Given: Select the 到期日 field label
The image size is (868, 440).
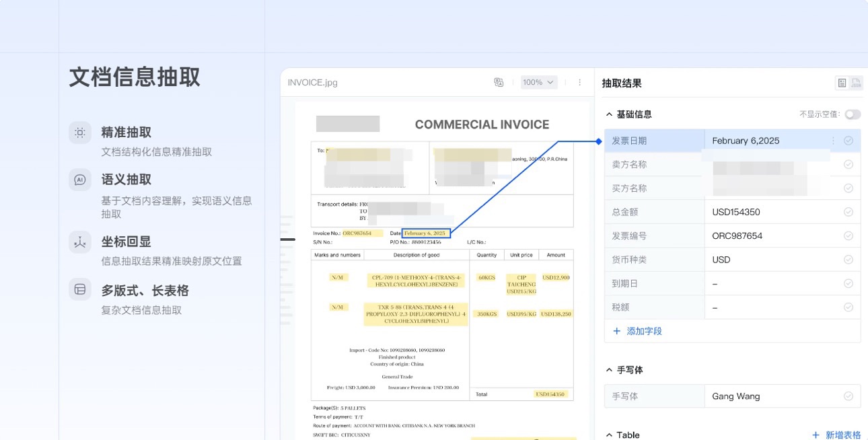Looking at the screenshot, I should [624, 283].
